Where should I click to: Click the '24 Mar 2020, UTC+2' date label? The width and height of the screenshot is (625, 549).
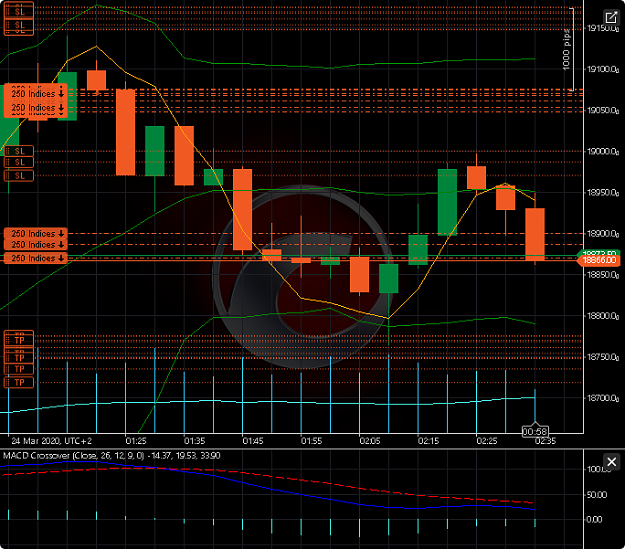51,441
